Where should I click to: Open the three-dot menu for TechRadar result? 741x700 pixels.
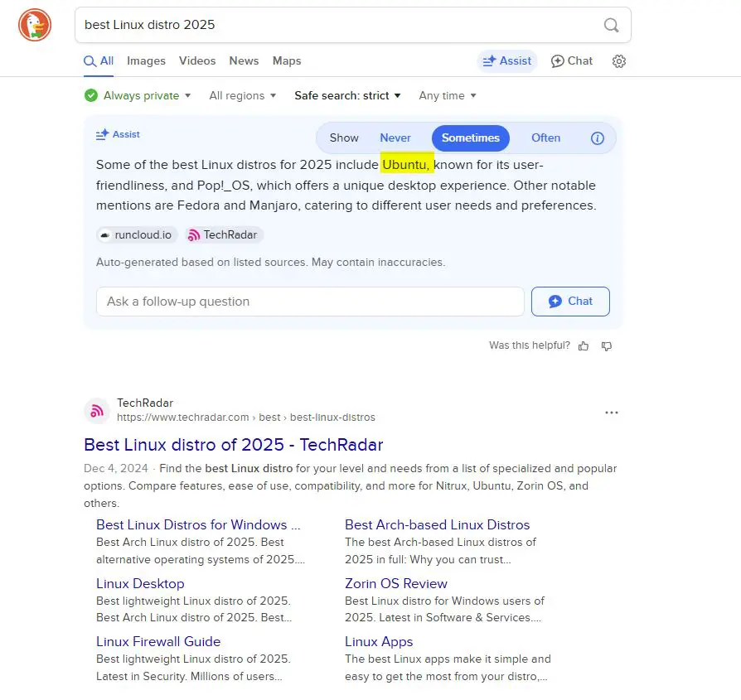pyautogui.click(x=612, y=413)
